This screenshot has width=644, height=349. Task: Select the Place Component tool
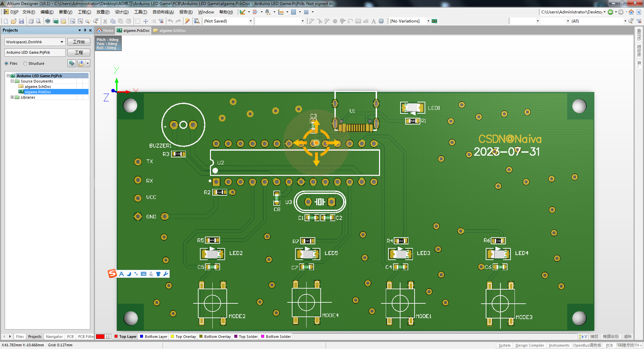click(381, 21)
